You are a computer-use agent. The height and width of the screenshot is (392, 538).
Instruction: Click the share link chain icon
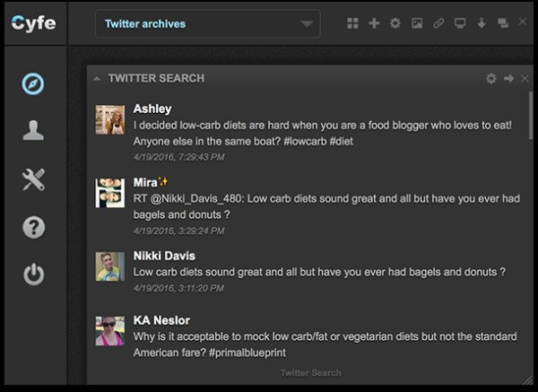pos(438,23)
